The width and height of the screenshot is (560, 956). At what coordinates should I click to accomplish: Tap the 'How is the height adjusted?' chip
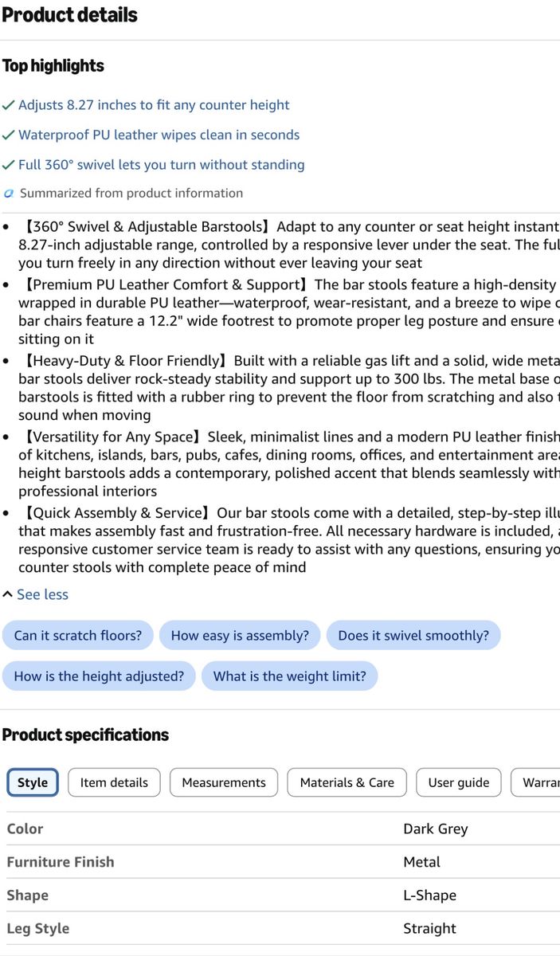pyautogui.click(x=99, y=676)
